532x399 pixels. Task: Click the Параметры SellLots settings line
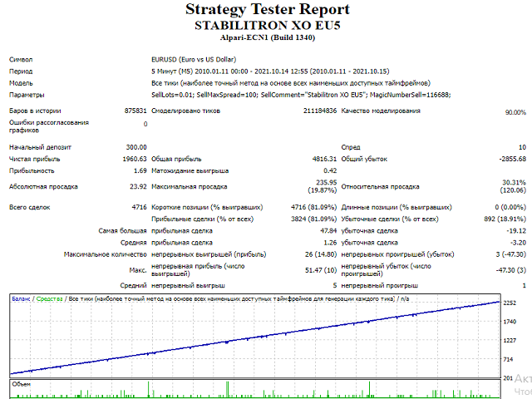(x=300, y=95)
